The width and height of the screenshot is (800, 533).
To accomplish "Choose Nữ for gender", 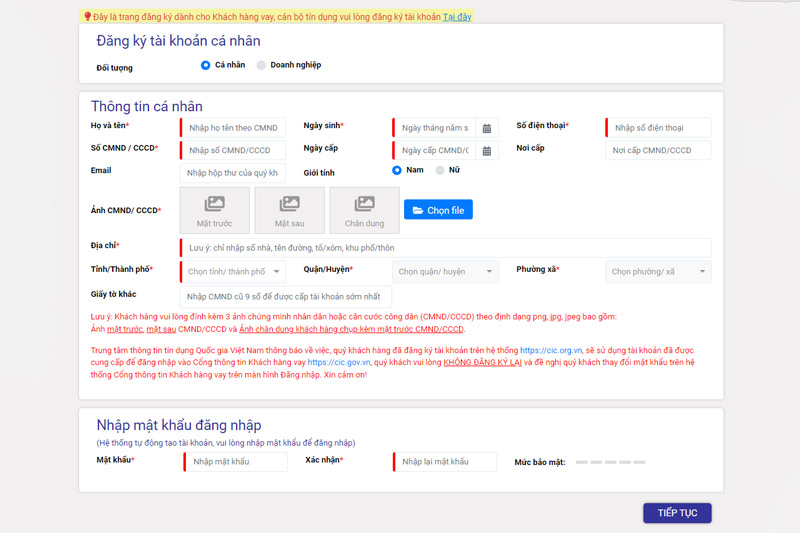I will point(440,170).
